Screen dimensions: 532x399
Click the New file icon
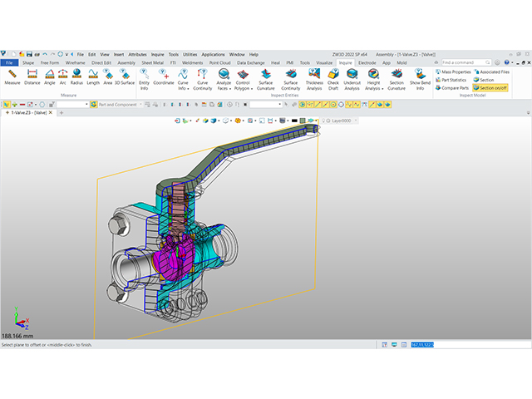pyautogui.click(x=14, y=54)
